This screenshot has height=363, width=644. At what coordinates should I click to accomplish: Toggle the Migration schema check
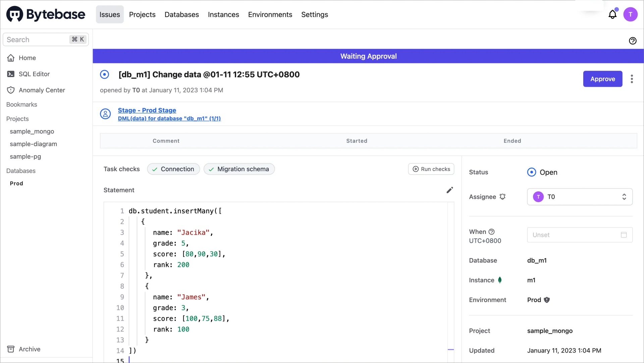point(239,169)
